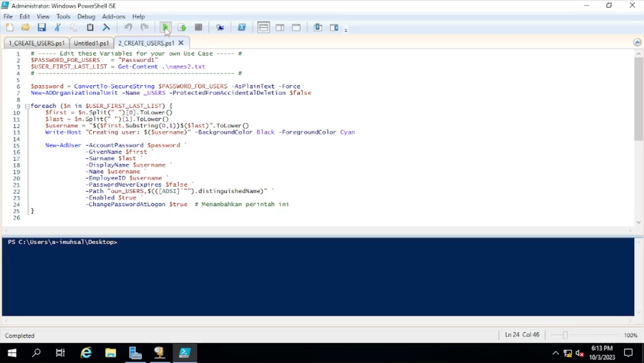Collapse the script pane with the chevron button

[x=637, y=43]
